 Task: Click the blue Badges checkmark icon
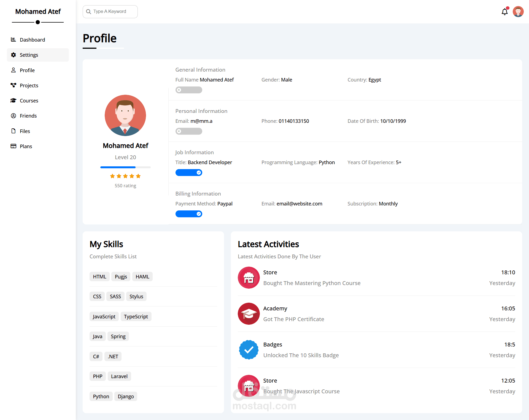coord(249,350)
